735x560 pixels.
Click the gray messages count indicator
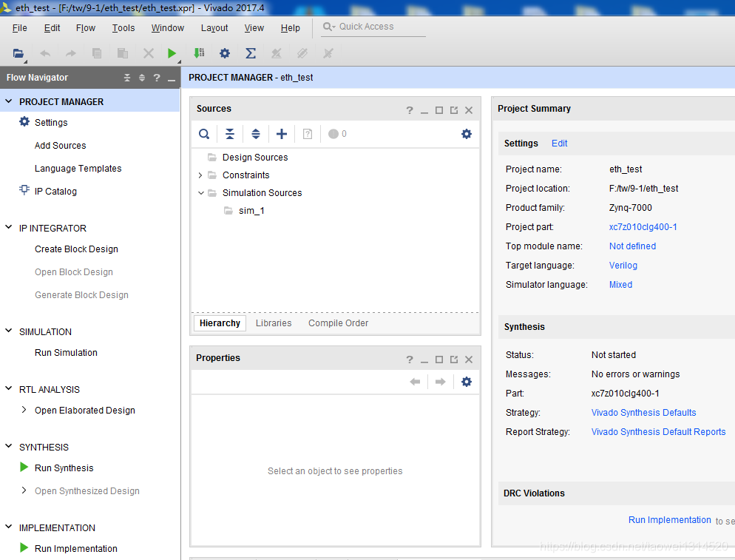point(337,134)
